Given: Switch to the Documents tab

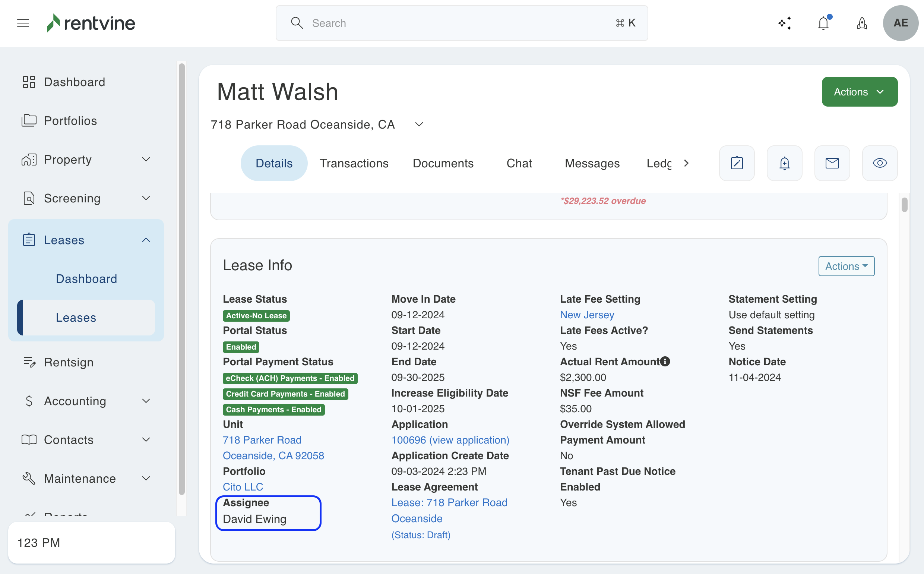Looking at the screenshot, I should tap(443, 163).
